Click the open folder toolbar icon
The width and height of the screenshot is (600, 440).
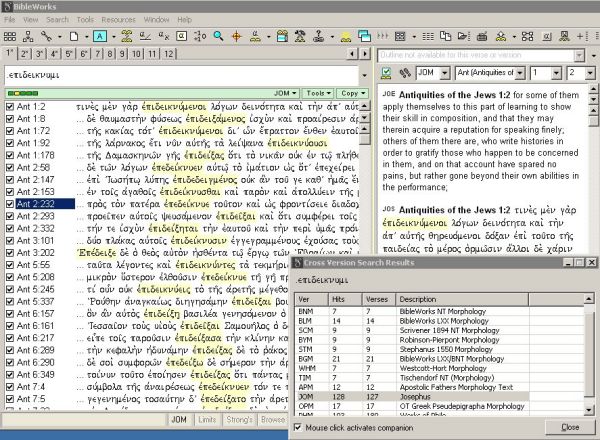[463, 36]
